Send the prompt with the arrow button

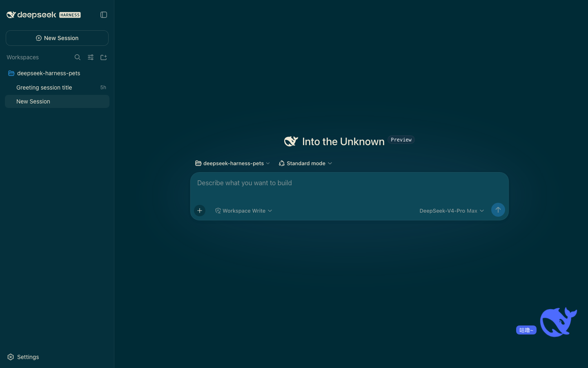pyautogui.click(x=498, y=210)
